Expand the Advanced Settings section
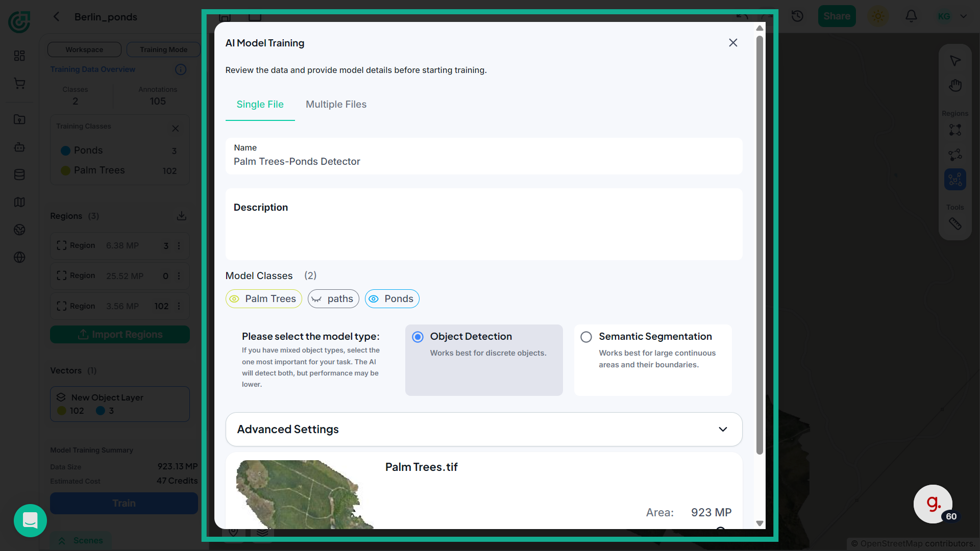The height and width of the screenshot is (551, 980). pyautogui.click(x=483, y=429)
